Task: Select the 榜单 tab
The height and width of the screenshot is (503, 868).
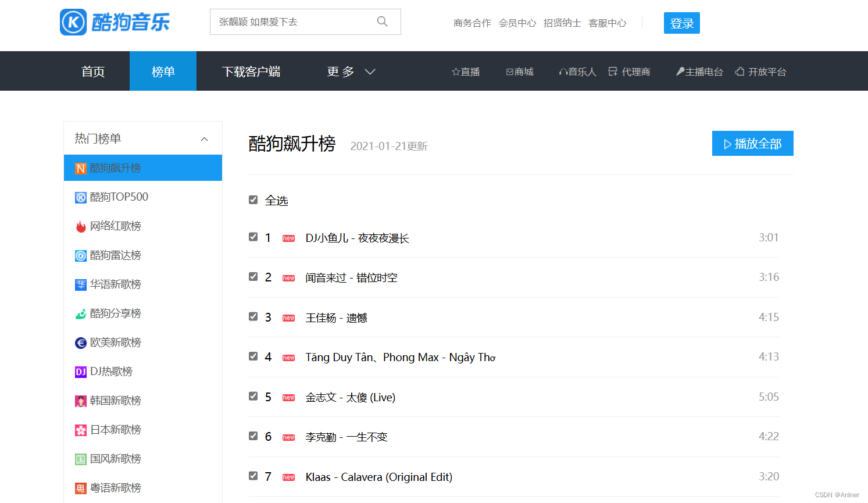Action: click(163, 72)
